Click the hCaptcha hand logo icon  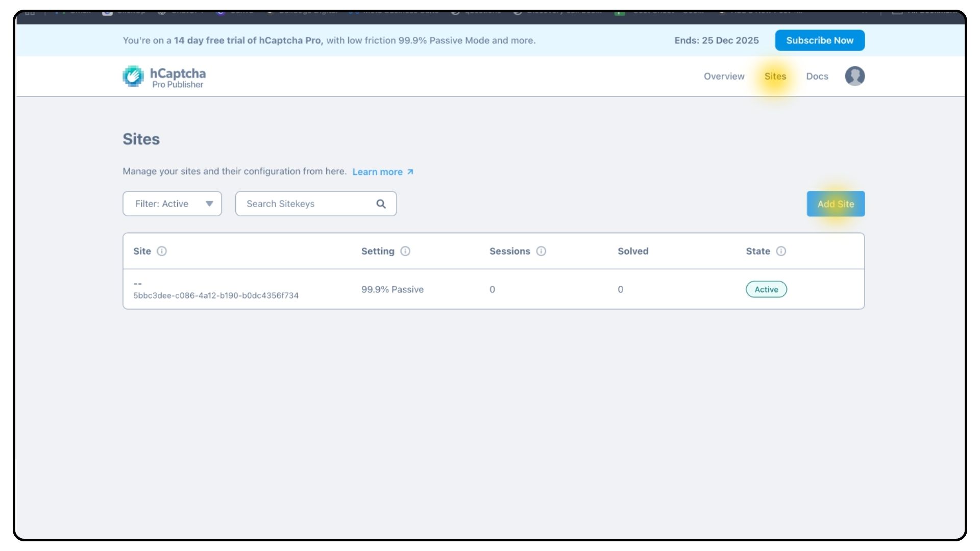(133, 77)
